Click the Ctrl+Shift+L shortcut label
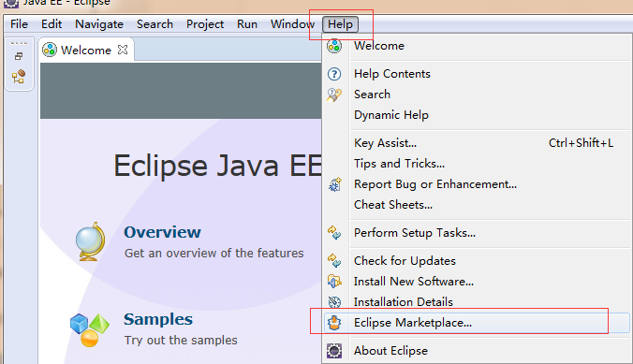 pos(581,143)
